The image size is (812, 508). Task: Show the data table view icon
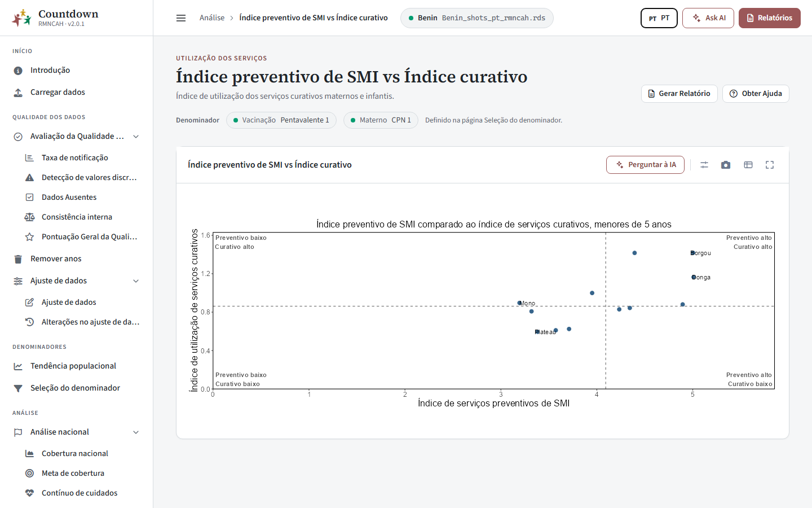click(748, 165)
